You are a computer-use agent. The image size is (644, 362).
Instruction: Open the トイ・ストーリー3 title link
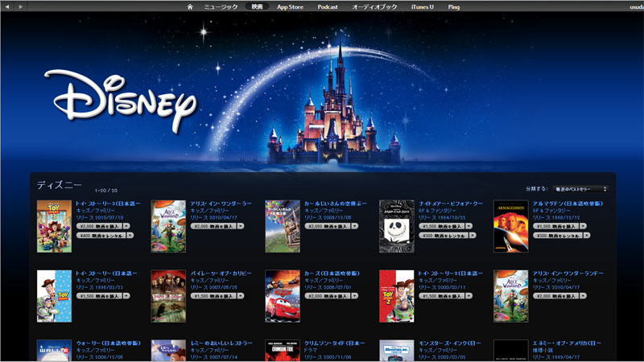[x=108, y=204]
